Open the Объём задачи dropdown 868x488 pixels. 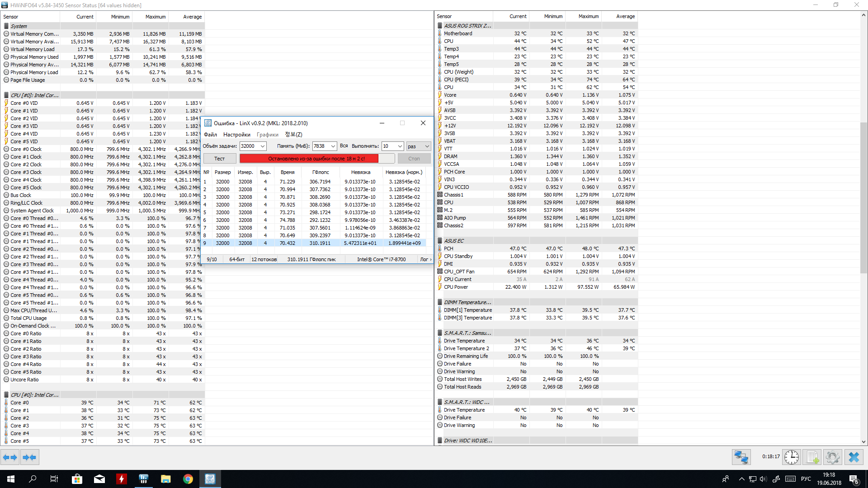click(262, 146)
